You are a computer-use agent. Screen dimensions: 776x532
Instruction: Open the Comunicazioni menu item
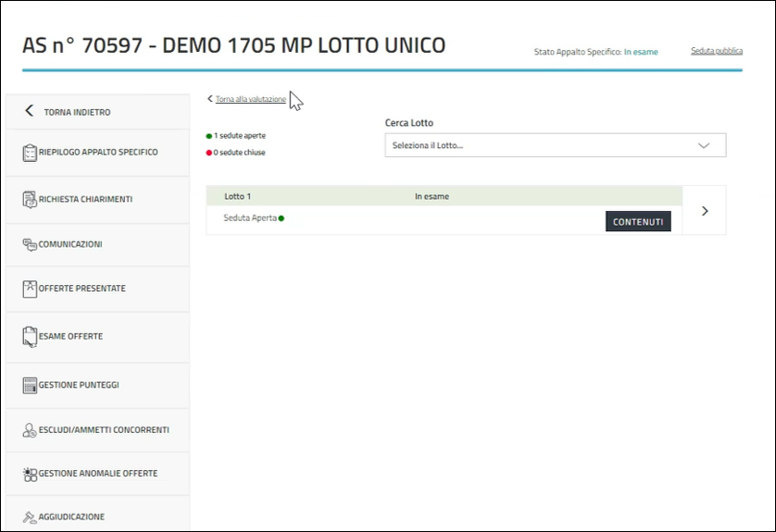point(70,244)
